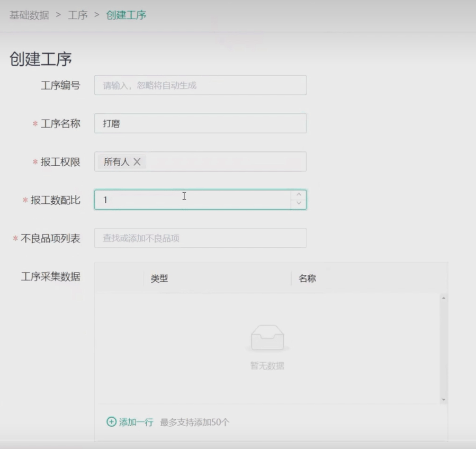Go to 基础数据 in the breadcrumb

29,15
